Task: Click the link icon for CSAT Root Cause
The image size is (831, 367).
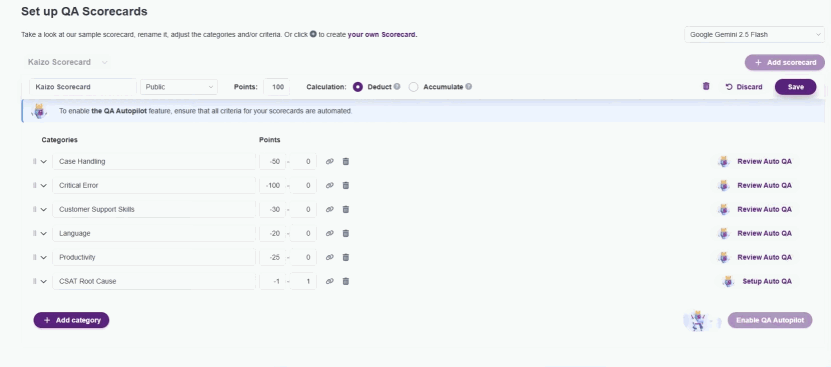Action: point(330,281)
